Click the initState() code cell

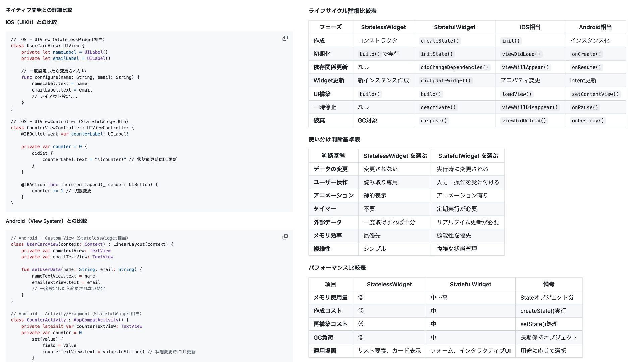(x=437, y=54)
